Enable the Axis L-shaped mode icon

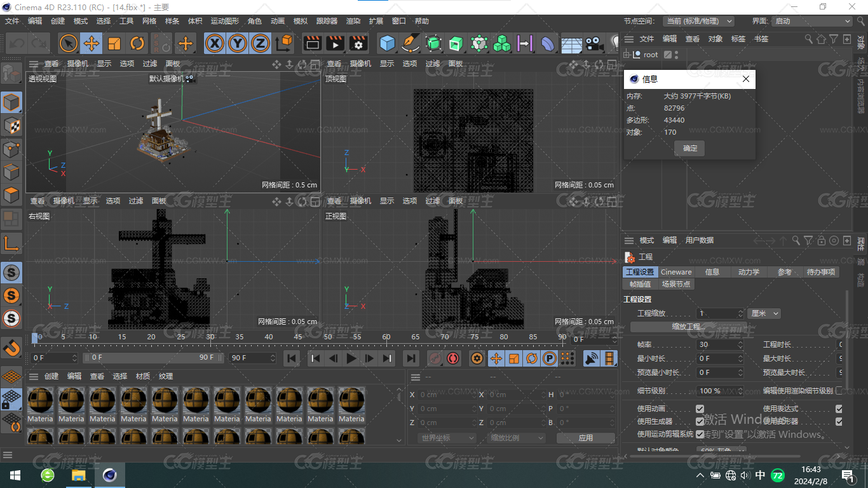point(11,243)
